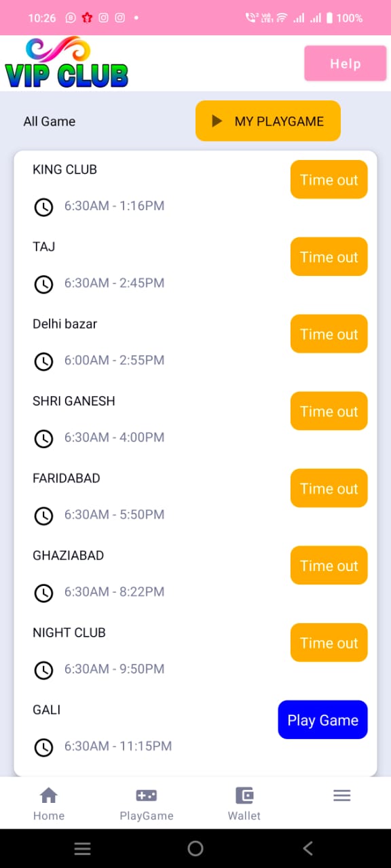Viewport: 391px width, 868px height.
Task: Click Play Game for GALI
Action: click(x=323, y=719)
